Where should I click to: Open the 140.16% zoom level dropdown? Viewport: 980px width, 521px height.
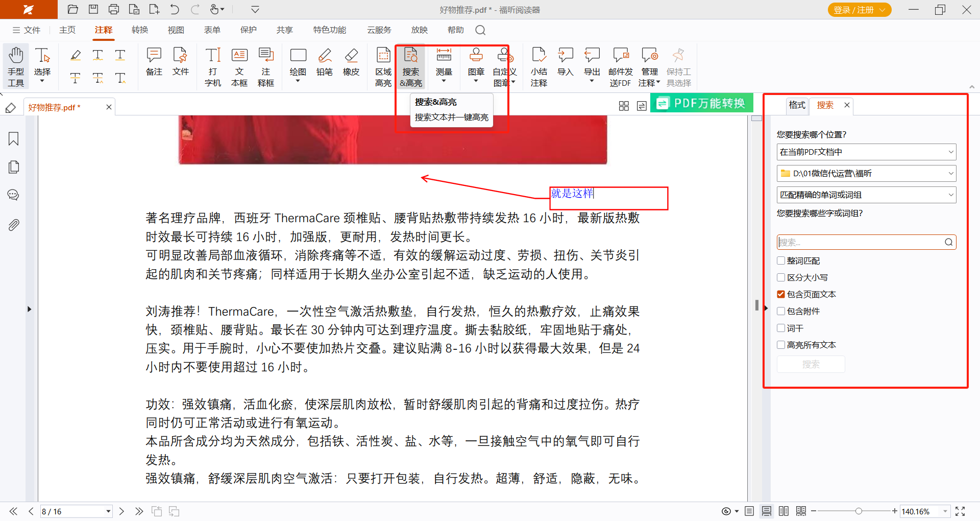[945, 511]
